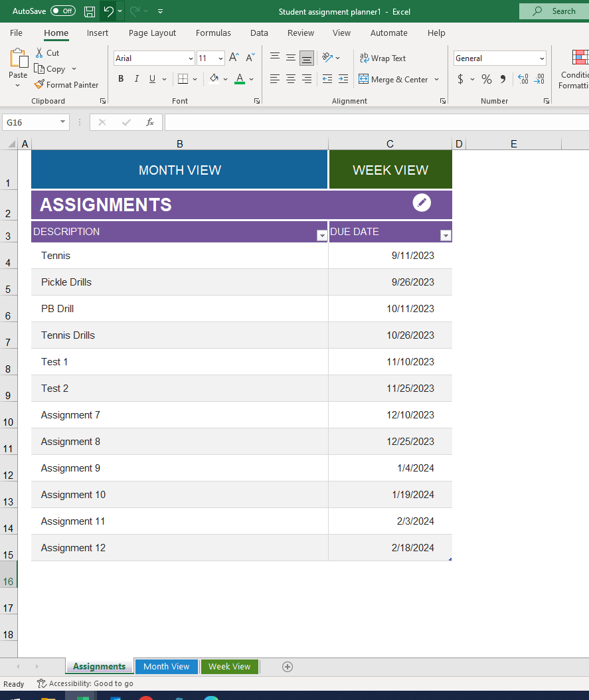Expand the General number format dropdown
This screenshot has width=589, height=700.
[542, 58]
